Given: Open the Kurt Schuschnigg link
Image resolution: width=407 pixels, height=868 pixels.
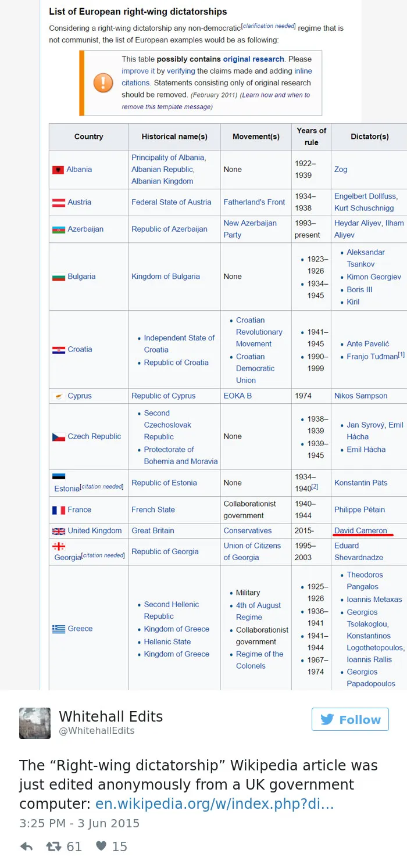Looking at the screenshot, I should tap(364, 208).
